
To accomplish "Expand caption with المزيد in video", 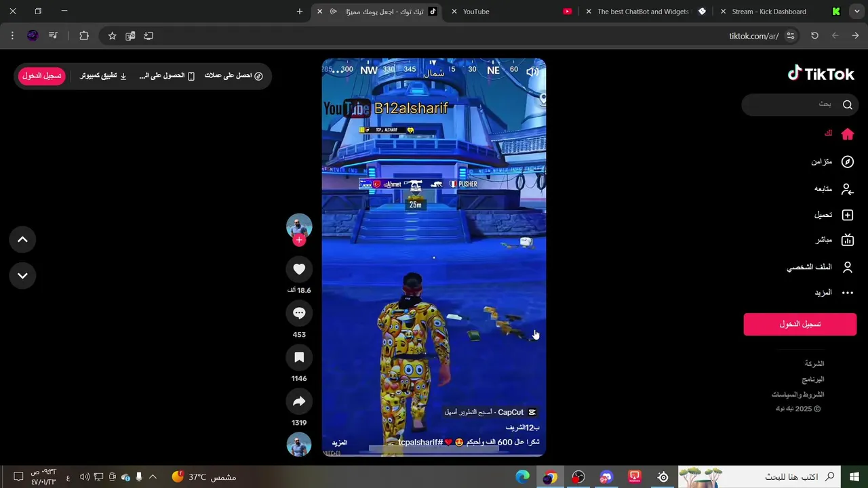I will tap(339, 443).
